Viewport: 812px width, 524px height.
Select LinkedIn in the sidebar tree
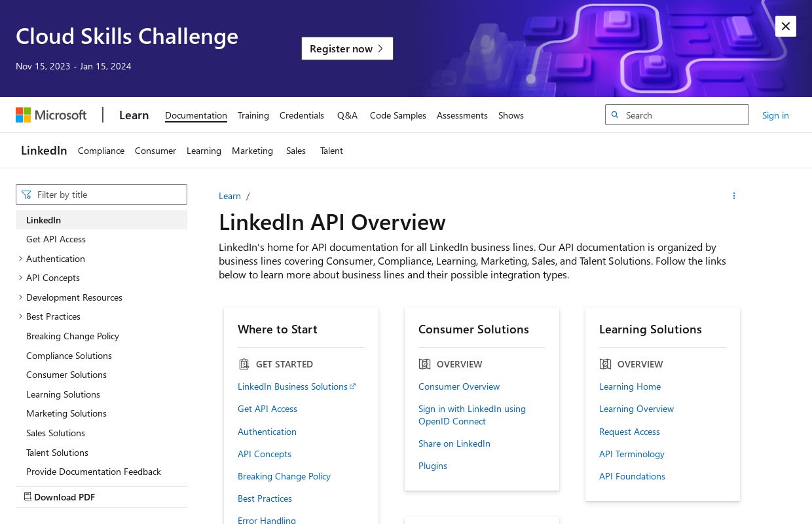101,220
